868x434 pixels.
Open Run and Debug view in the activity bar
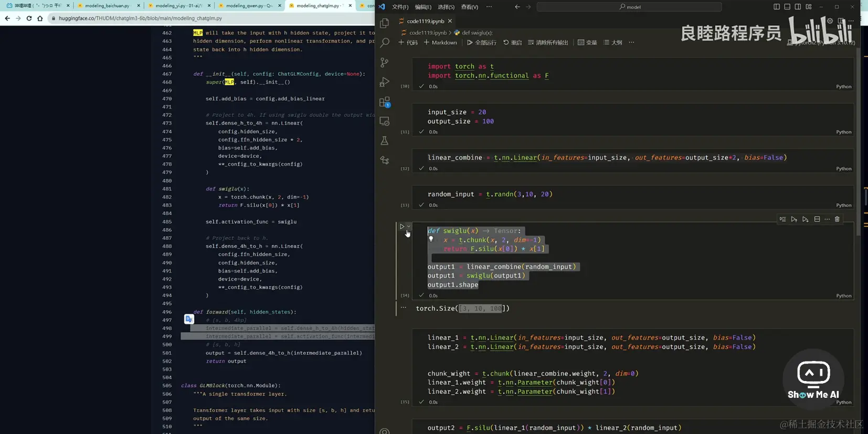pos(385,82)
